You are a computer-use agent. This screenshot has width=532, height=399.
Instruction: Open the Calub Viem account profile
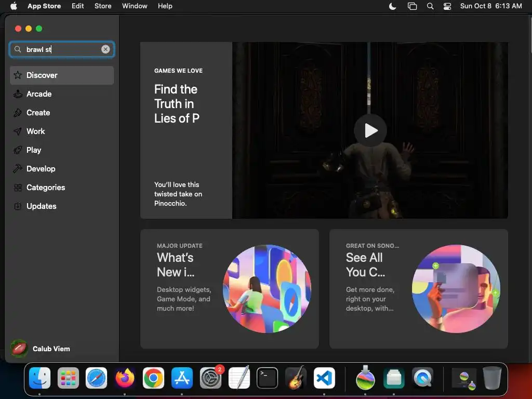(x=41, y=349)
